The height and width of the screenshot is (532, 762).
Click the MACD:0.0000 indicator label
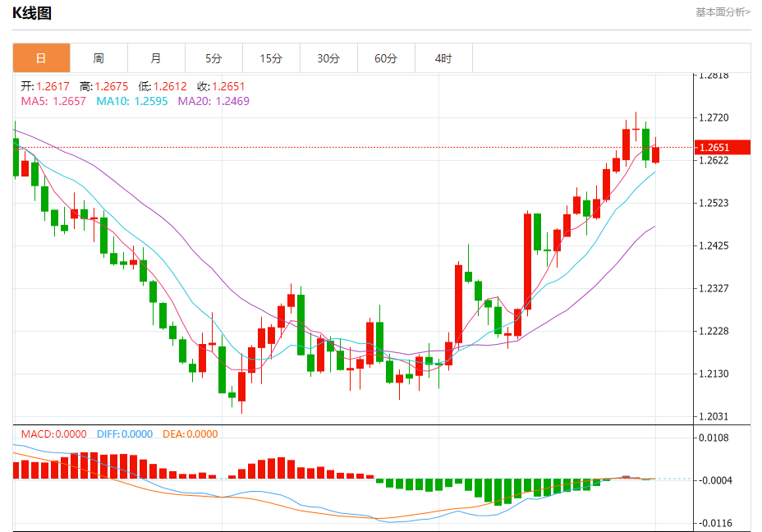(x=53, y=433)
